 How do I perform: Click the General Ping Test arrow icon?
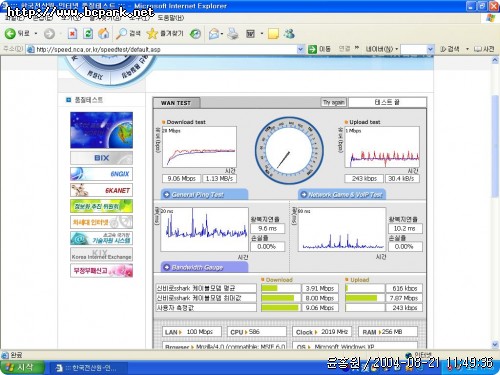166,194
